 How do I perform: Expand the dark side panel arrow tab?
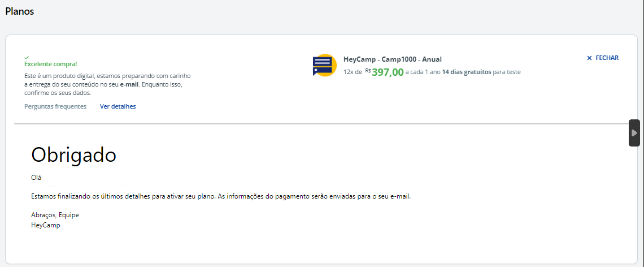click(x=634, y=133)
